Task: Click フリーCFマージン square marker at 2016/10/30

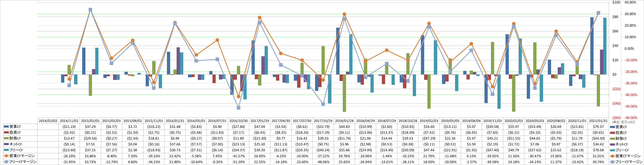Action: point(238,108)
